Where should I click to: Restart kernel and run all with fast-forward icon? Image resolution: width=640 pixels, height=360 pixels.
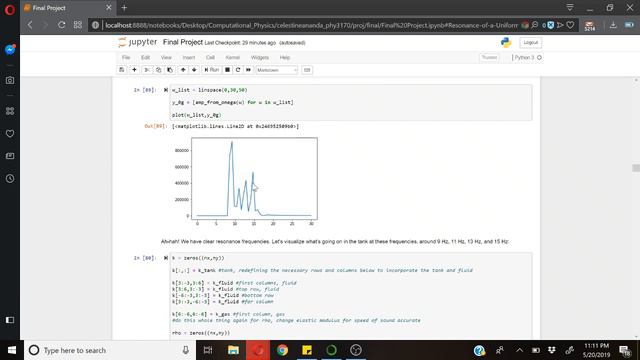tap(248, 70)
